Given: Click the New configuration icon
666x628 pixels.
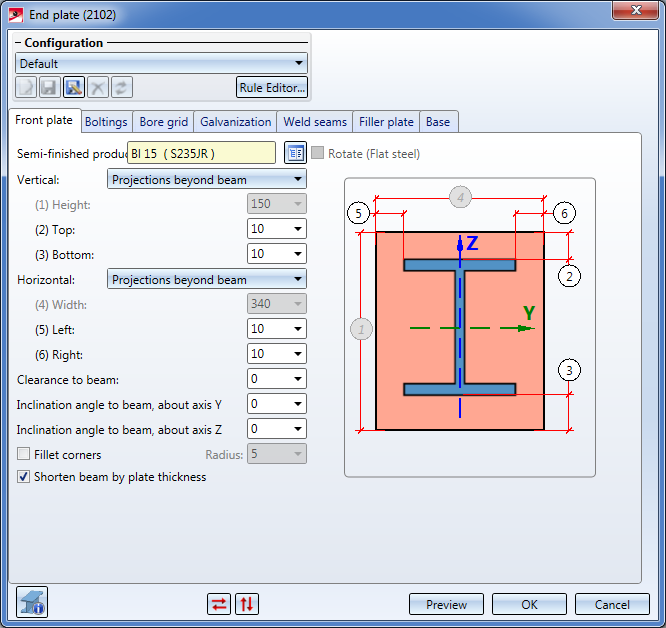Looking at the screenshot, I should [26, 87].
